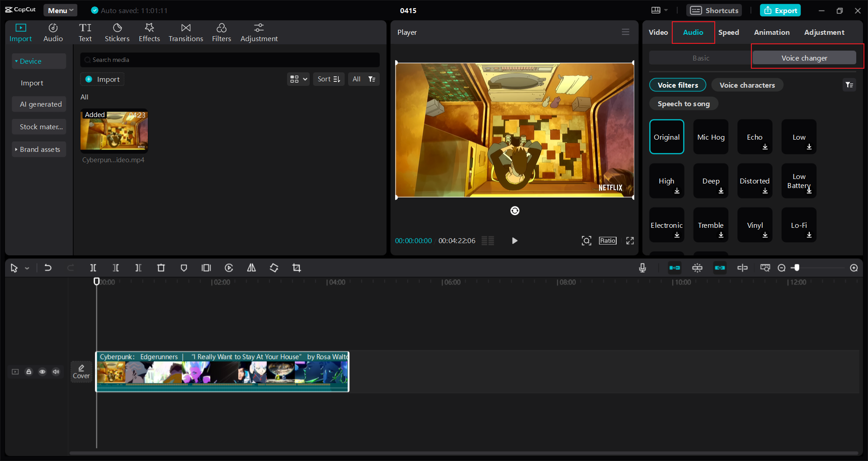Select the Voice filters pill

pyautogui.click(x=678, y=85)
